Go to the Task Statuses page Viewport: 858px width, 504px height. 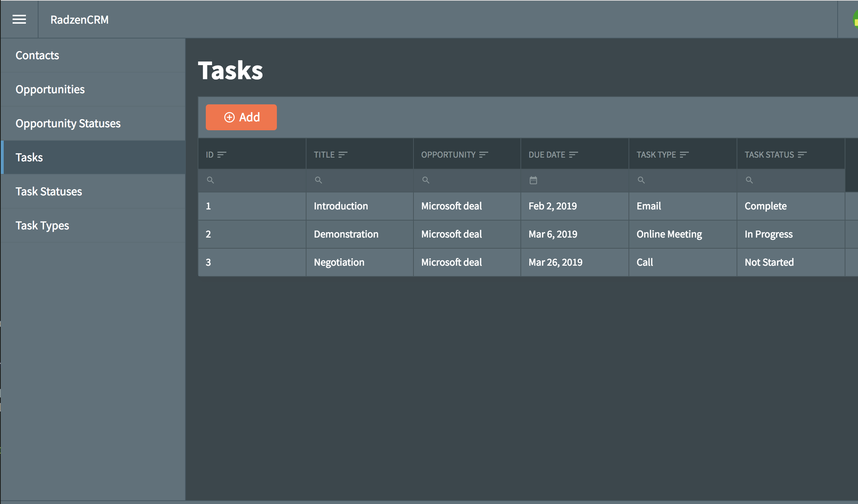coord(49,191)
